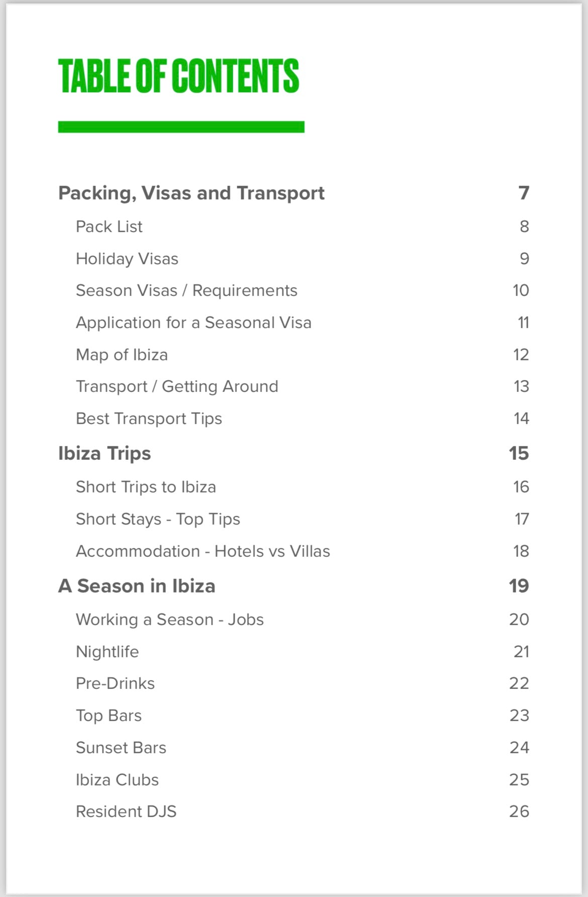Viewport: 588px width, 897px height.
Task: Open the A Season in Ibiza chapter
Action: 137,586
